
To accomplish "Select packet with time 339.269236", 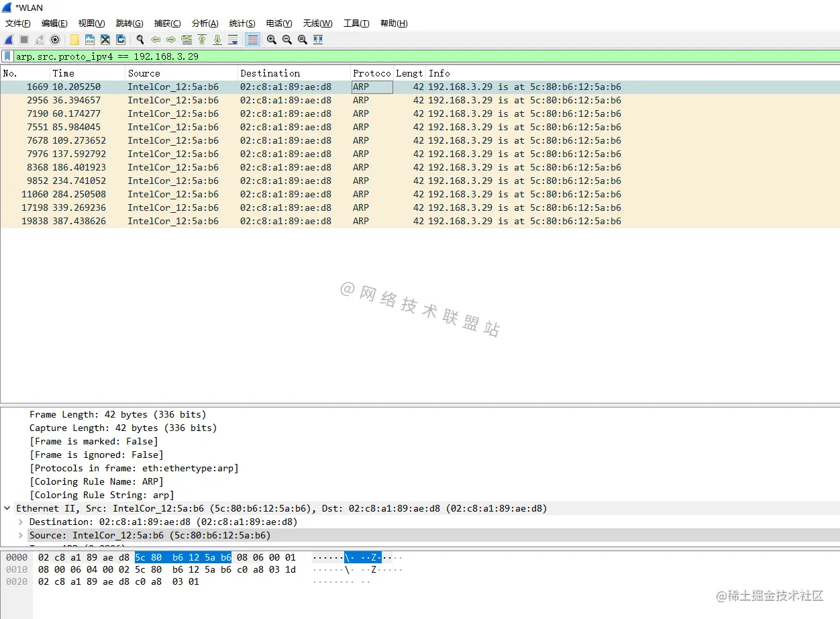I will (x=420, y=207).
